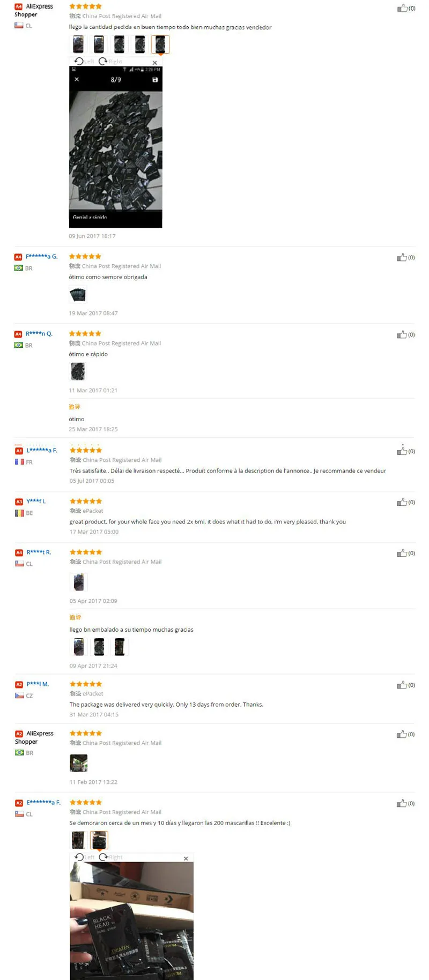The image size is (429, 980).
Task: Rotate bottom expanded photo right
Action: [111, 857]
